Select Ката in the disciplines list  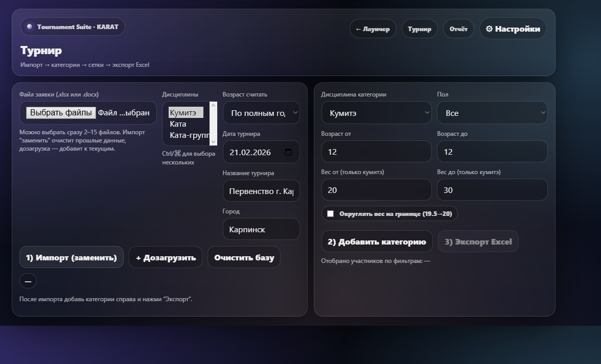point(178,124)
